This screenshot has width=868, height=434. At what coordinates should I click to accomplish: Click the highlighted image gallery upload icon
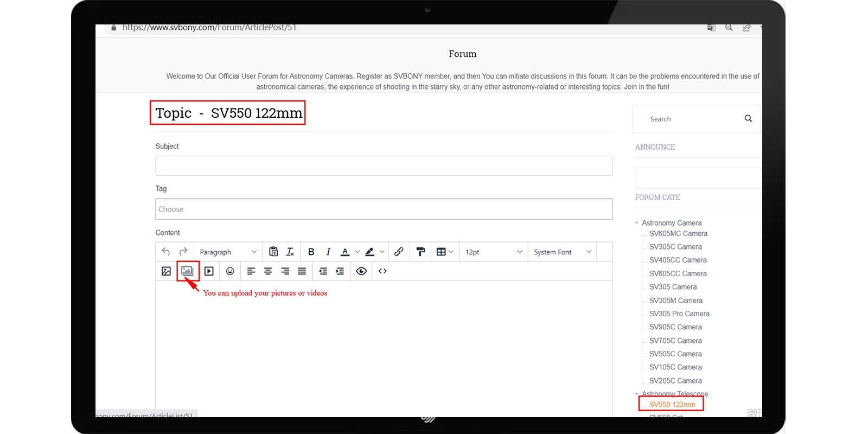188,271
